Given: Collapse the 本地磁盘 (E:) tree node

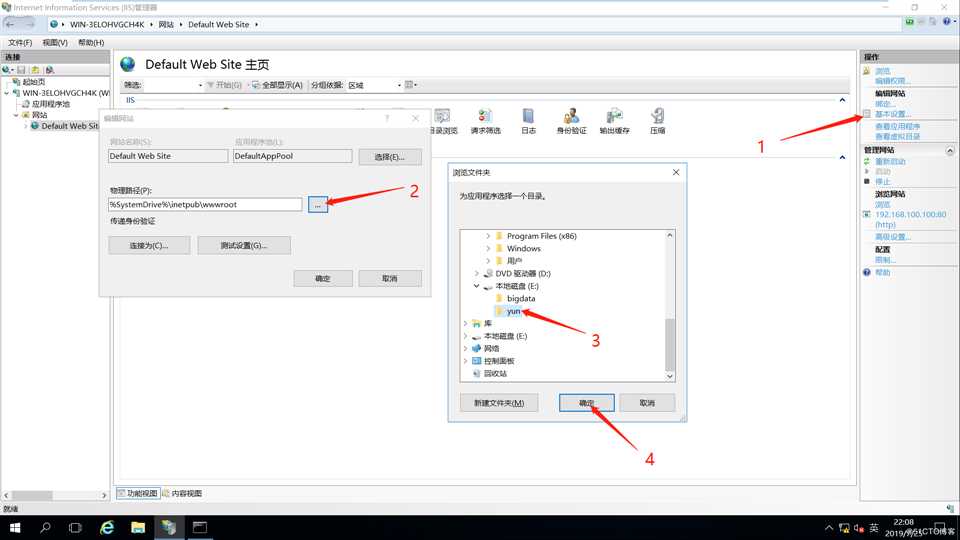Looking at the screenshot, I should click(x=476, y=286).
